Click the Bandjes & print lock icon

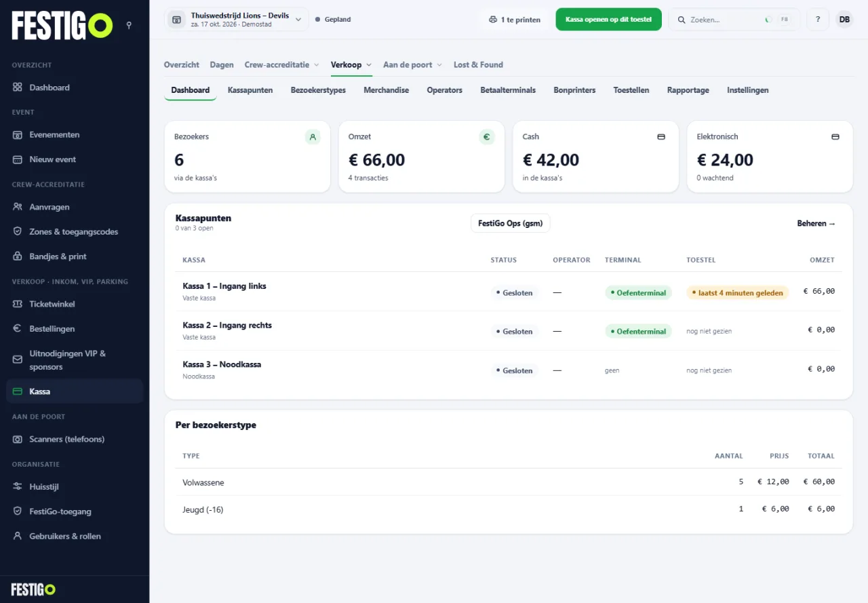pyautogui.click(x=18, y=256)
